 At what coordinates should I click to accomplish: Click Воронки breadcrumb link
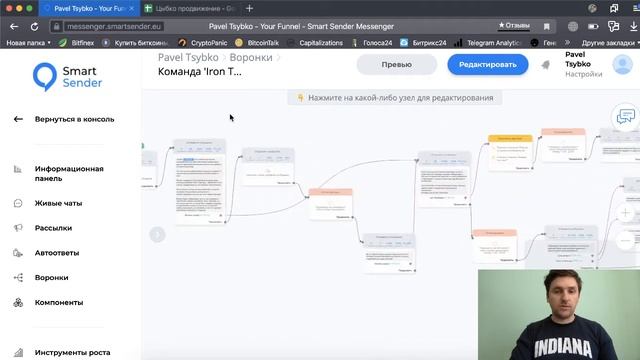click(251, 58)
